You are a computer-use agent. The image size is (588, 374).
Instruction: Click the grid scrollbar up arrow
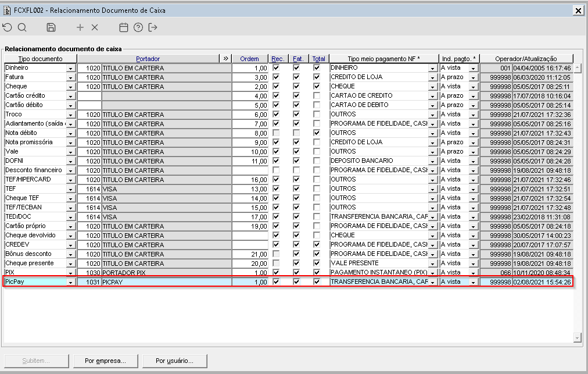(x=578, y=68)
